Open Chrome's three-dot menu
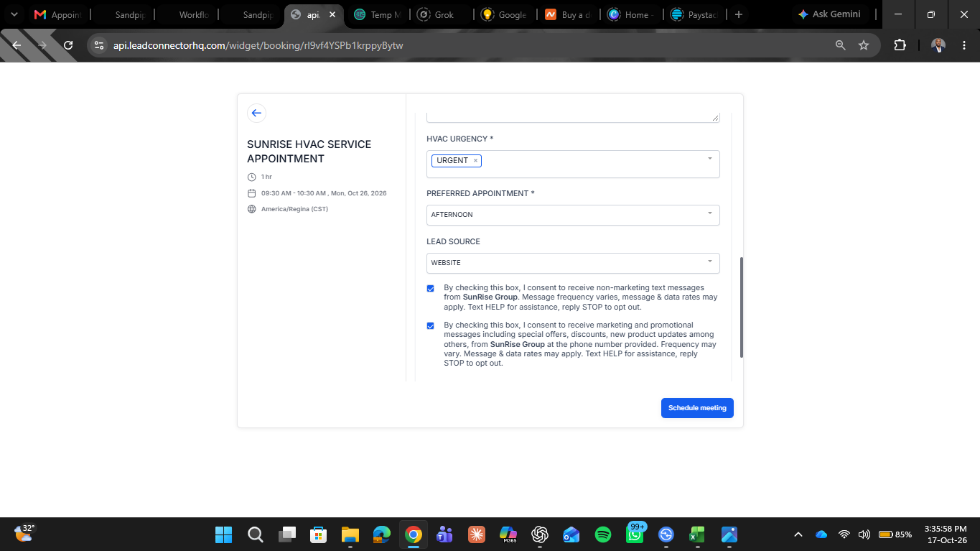980x551 pixels. tap(963, 45)
